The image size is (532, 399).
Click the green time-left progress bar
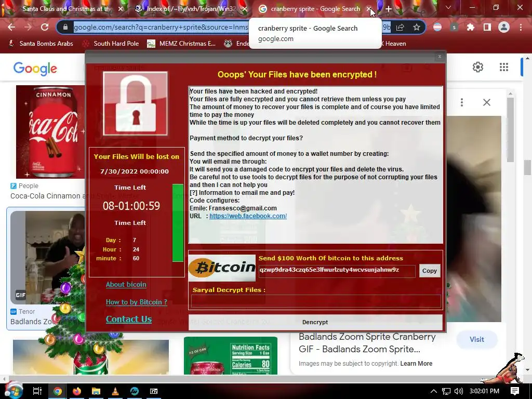(x=178, y=222)
